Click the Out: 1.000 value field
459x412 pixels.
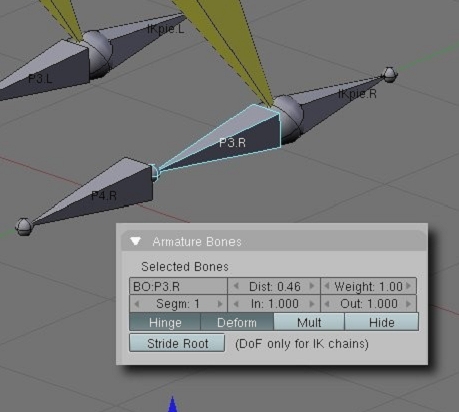368,304
